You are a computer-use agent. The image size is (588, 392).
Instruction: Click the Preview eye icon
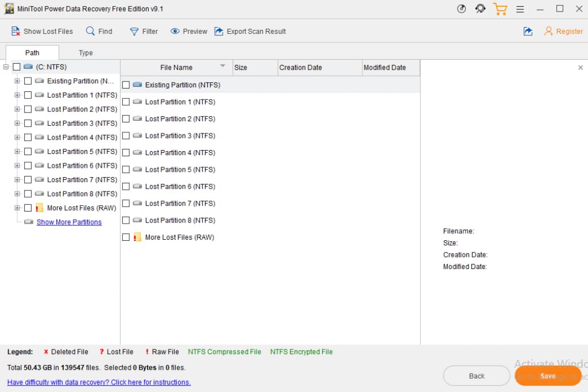coord(175,31)
